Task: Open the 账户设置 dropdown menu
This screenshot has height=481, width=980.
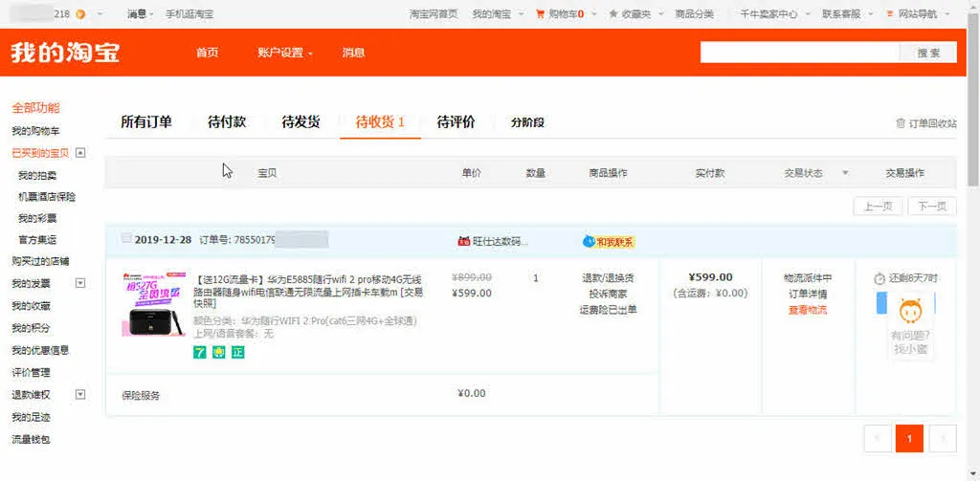Action: tap(285, 53)
